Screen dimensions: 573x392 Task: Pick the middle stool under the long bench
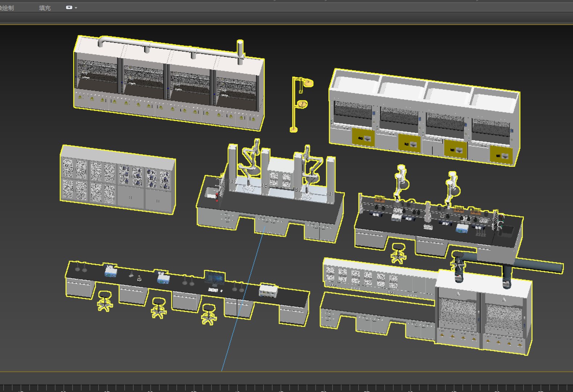tap(158, 308)
